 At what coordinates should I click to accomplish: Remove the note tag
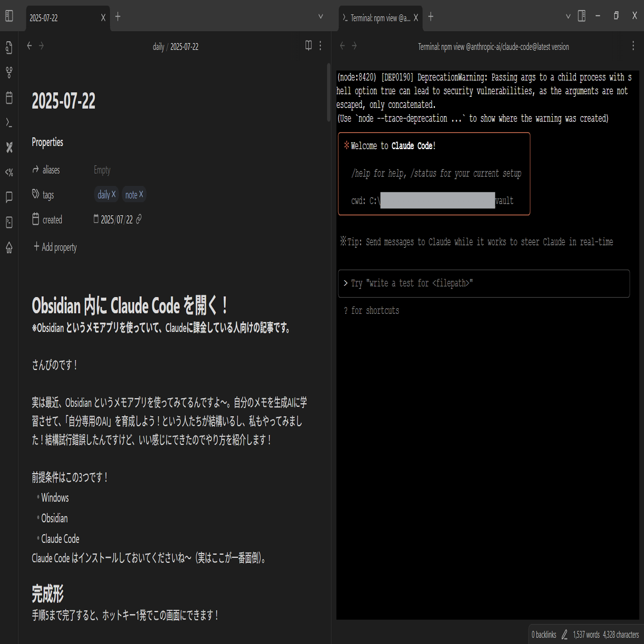(141, 194)
